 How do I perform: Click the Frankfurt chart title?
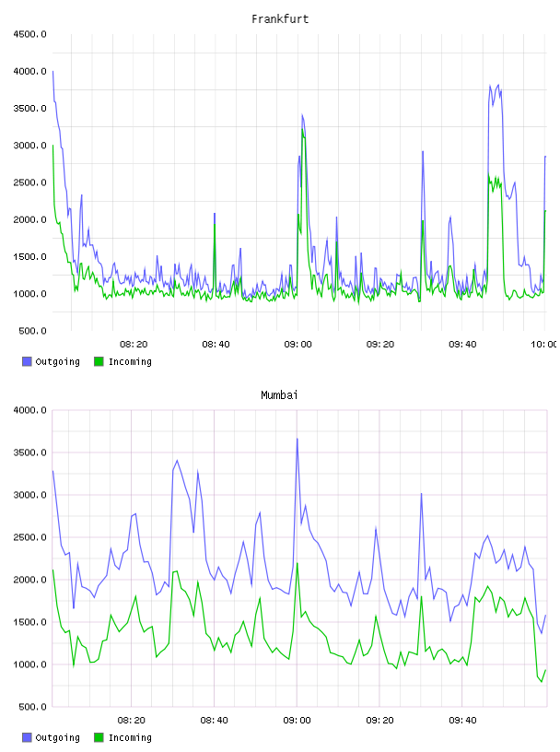click(x=280, y=19)
